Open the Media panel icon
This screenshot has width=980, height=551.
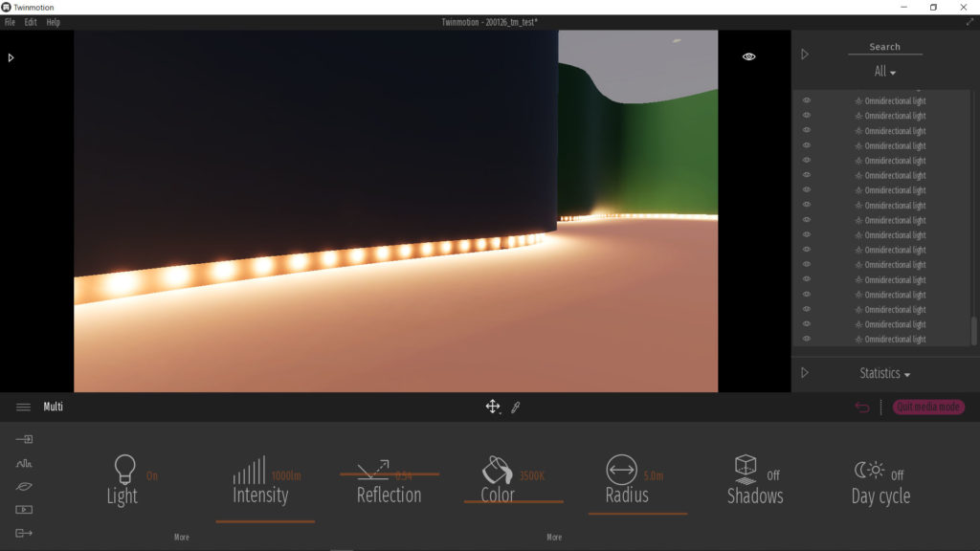23,509
